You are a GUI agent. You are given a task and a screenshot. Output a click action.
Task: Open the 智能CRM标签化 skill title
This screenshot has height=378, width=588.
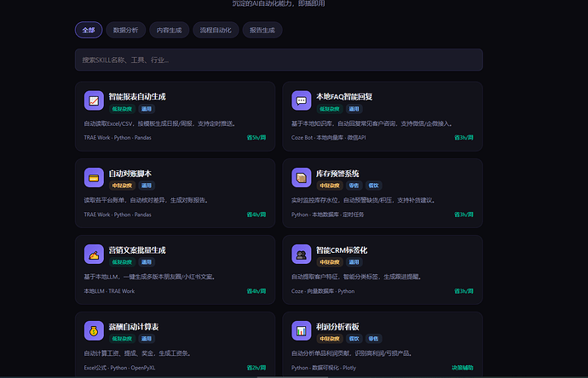[x=342, y=250]
